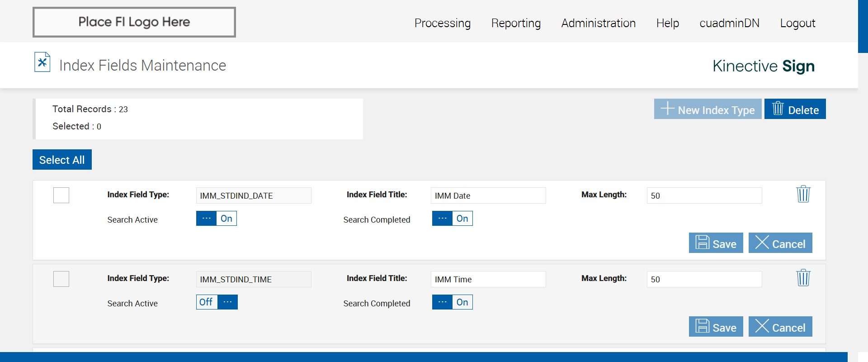This screenshot has width=868, height=362.
Task: Click the trash can icon on Delete button
Action: tap(778, 108)
